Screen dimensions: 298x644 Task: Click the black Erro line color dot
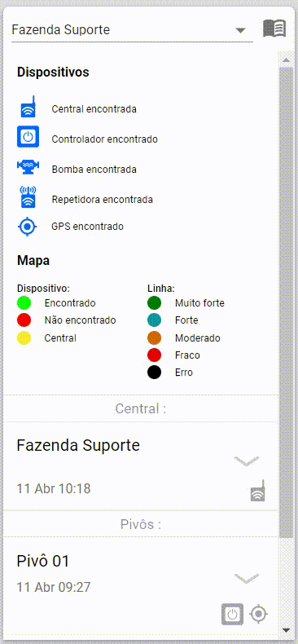[155, 372]
